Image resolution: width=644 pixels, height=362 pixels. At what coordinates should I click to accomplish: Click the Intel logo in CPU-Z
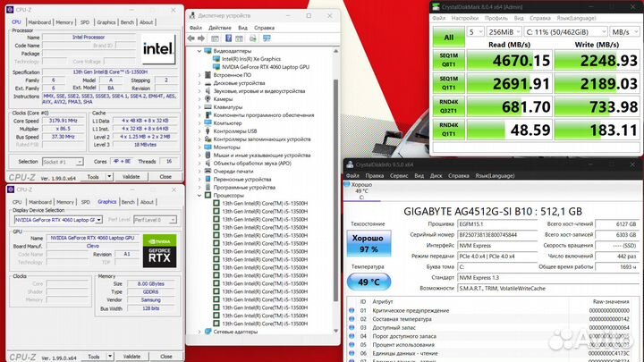tap(158, 49)
